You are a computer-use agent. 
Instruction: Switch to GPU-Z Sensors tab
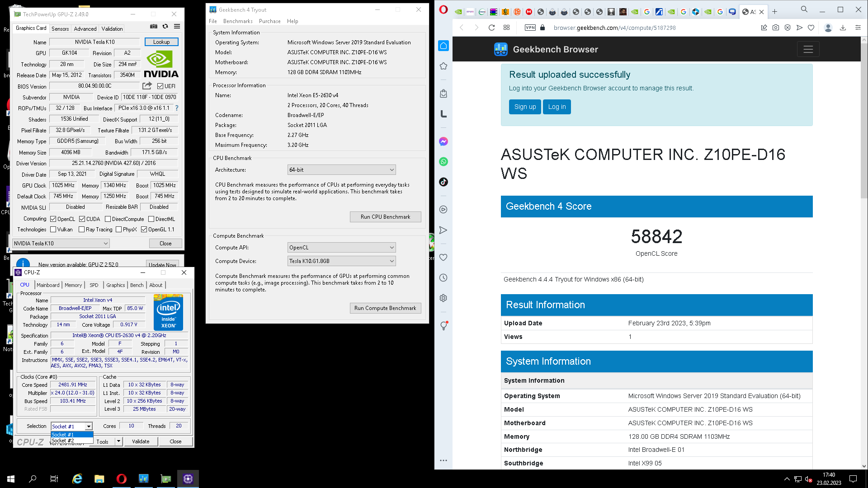pos(60,29)
